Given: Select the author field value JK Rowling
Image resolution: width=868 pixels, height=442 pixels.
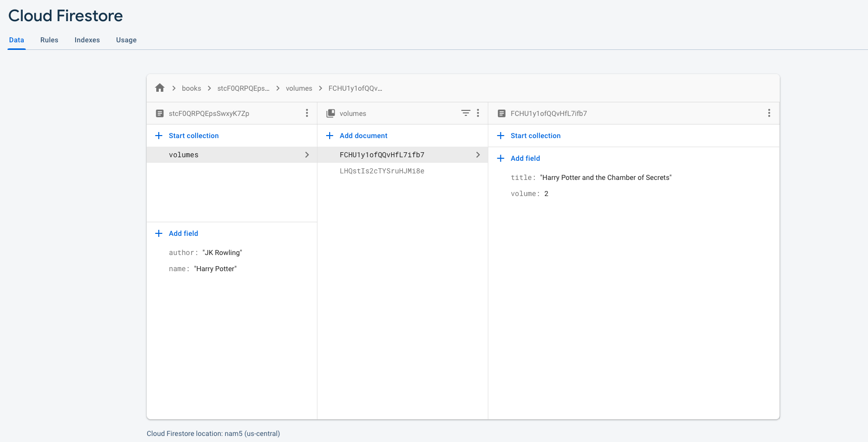Looking at the screenshot, I should [x=222, y=252].
